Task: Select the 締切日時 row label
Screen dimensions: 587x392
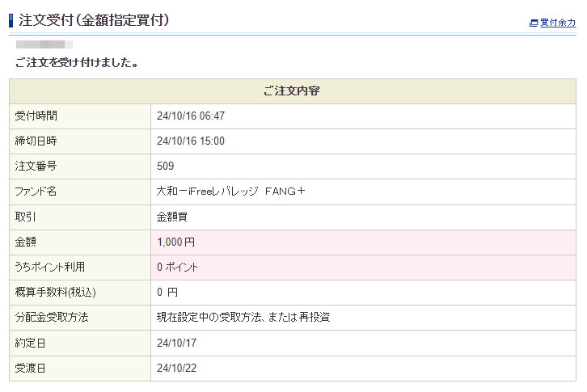Action: pyautogui.click(x=36, y=141)
